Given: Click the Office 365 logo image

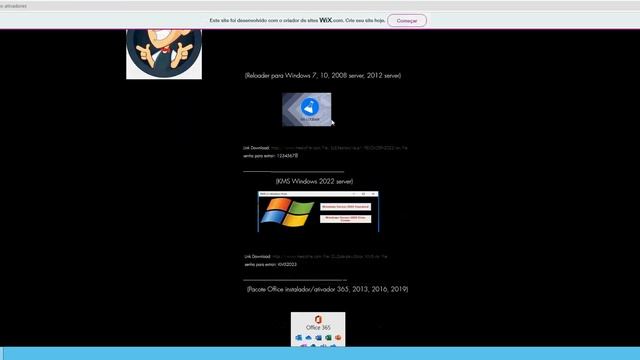Looking at the screenshot, I should (x=318, y=329).
